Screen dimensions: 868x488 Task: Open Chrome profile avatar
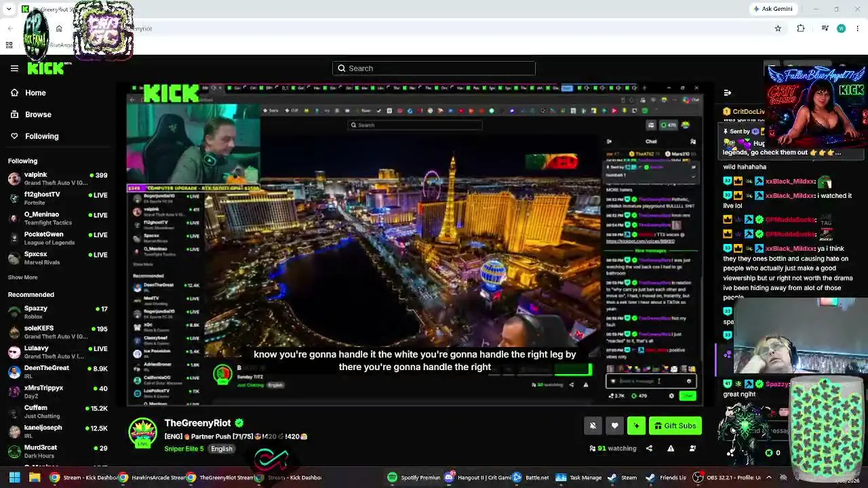tap(841, 28)
